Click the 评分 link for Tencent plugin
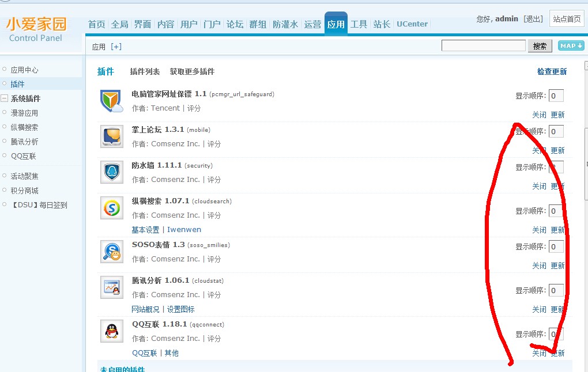Image resolution: width=588 pixels, height=372 pixels. [194, 108]
